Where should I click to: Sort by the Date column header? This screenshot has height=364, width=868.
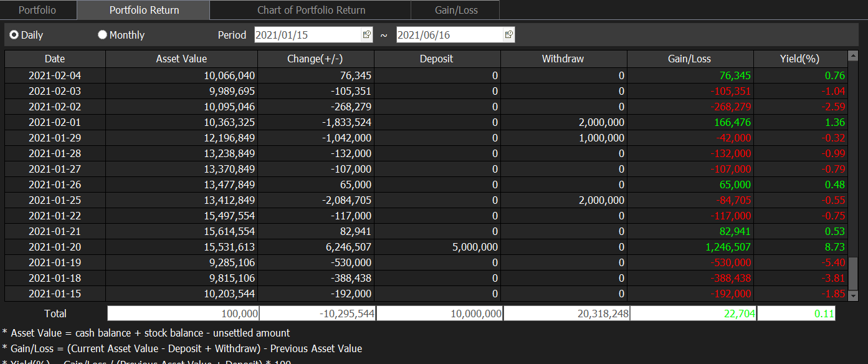(x=55, y=59)
